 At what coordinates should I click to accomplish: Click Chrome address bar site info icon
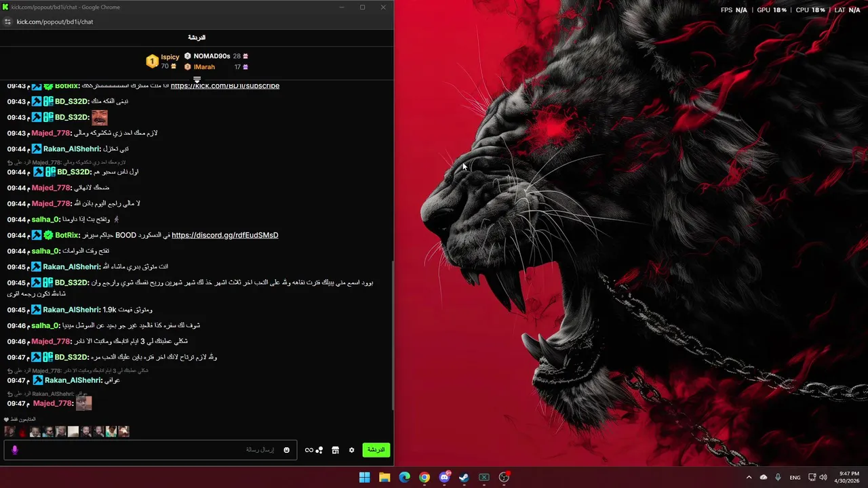pyautogui.click(x=7, y=22)
